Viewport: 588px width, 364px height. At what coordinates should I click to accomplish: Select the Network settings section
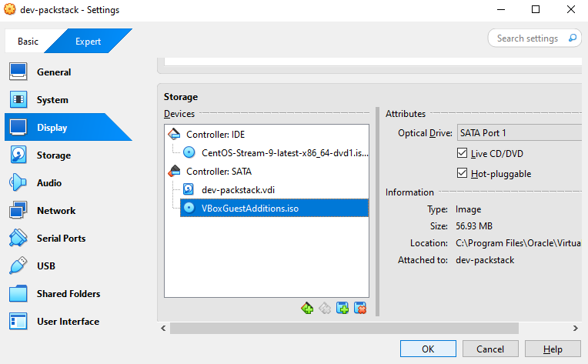(x=55, y=211)
